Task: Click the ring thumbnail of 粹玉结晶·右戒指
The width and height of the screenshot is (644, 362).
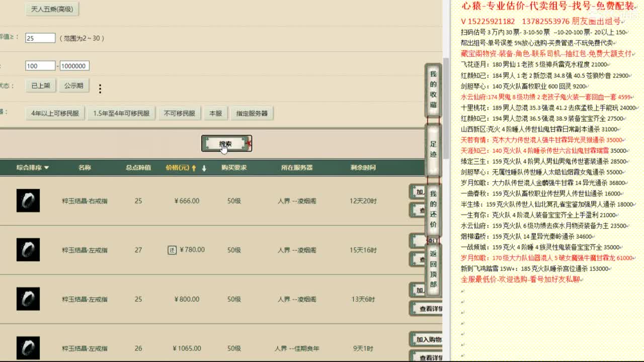Action: click(28, 201)
